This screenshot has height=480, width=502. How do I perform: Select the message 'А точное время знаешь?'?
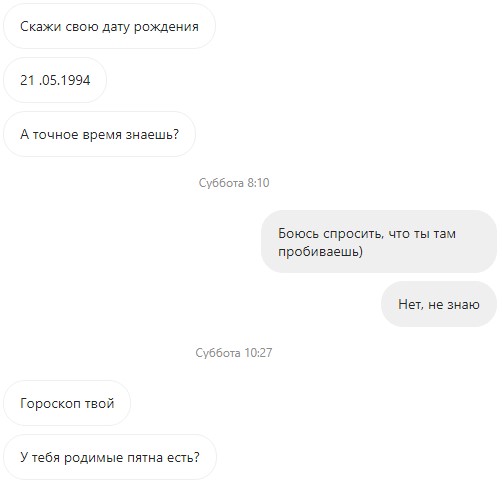(99, 134)
